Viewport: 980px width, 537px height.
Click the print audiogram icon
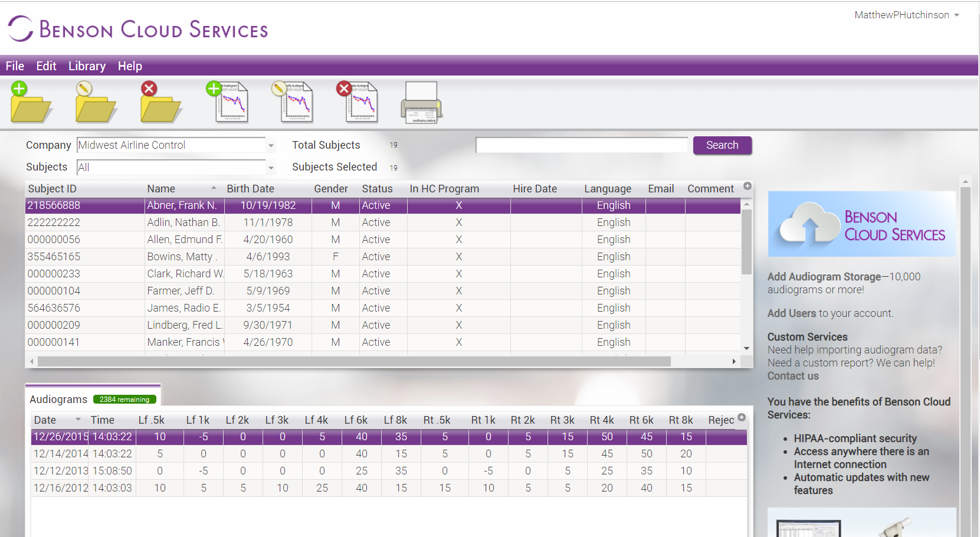tap(421, 101)
